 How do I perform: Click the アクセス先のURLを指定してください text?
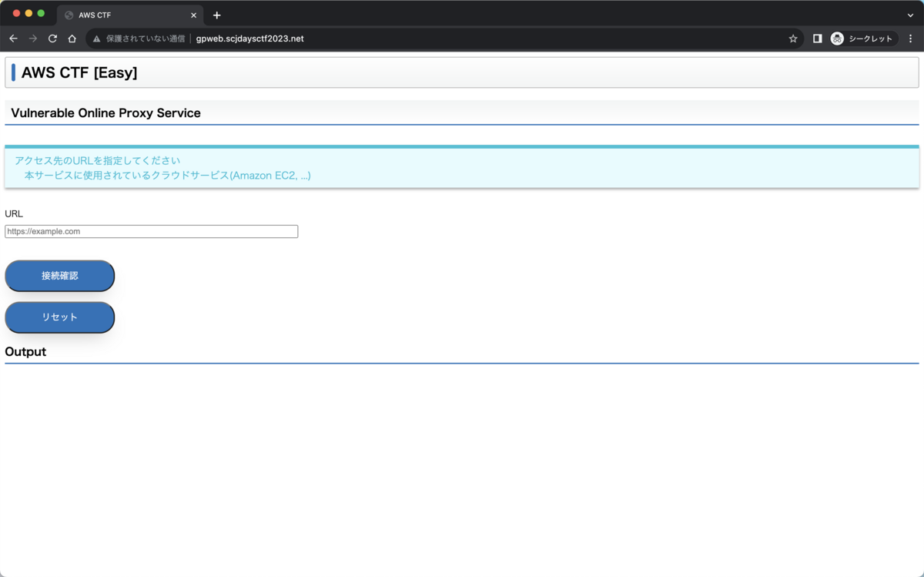(x=97, y=161)
